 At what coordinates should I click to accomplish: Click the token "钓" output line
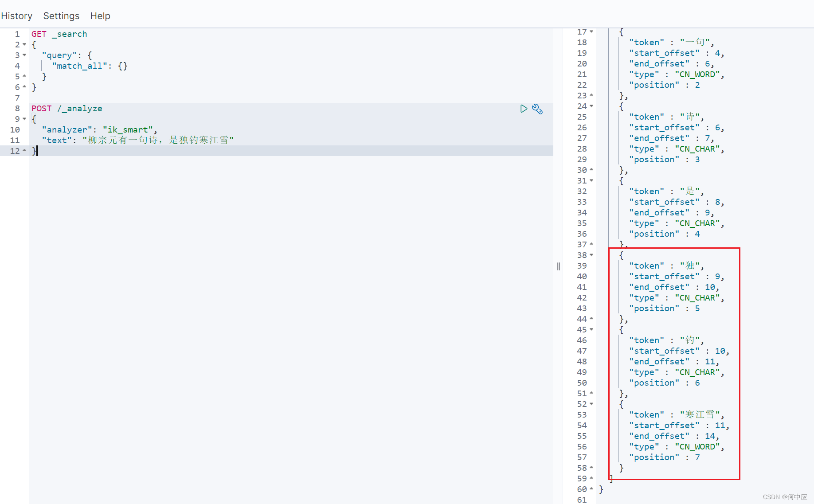click(x=667, y=340)
